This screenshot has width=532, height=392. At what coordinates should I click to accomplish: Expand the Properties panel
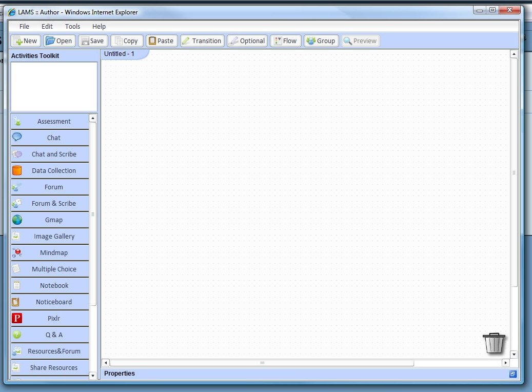pos(513,374)
